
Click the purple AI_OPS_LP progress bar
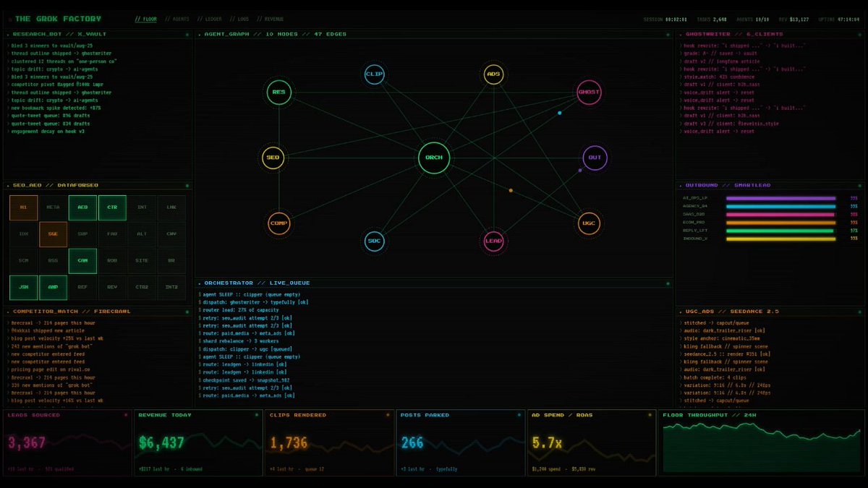(x=780, y=197)
